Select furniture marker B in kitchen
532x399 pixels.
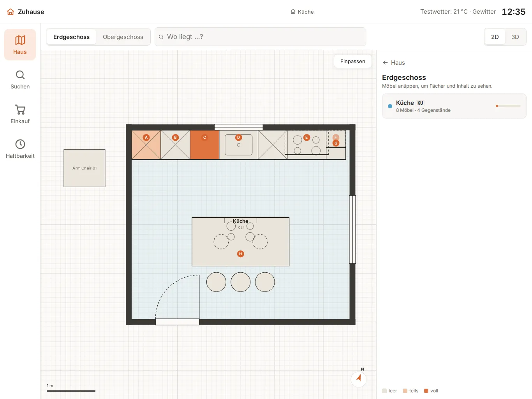(x=175, y=137)
